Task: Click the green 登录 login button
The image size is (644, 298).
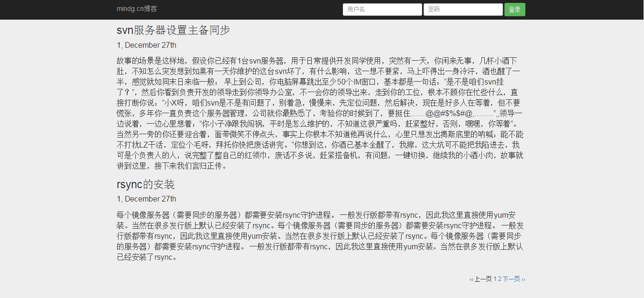Action: click(515, 10)
